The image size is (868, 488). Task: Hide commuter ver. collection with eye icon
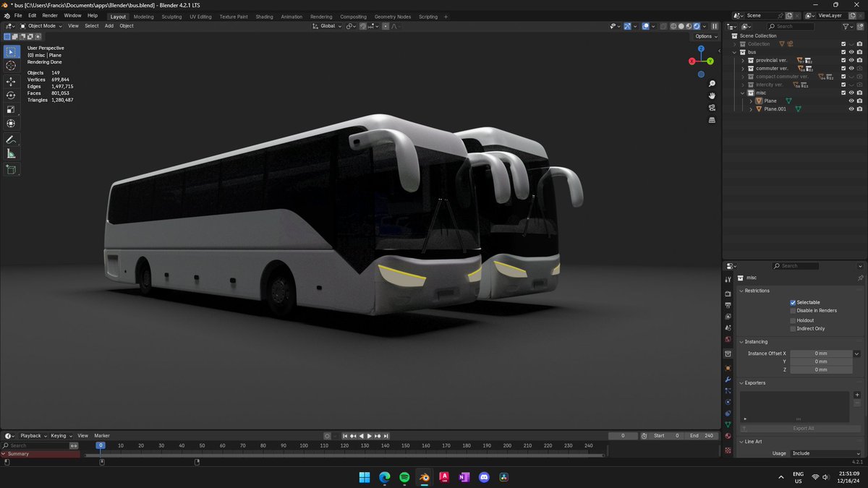click(851, 68)
